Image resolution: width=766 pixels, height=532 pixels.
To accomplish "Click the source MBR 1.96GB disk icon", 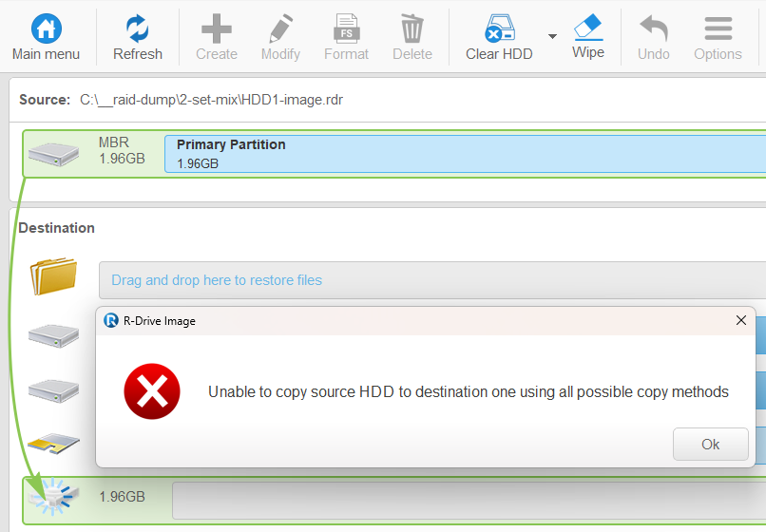I will (x=53, y=154).
